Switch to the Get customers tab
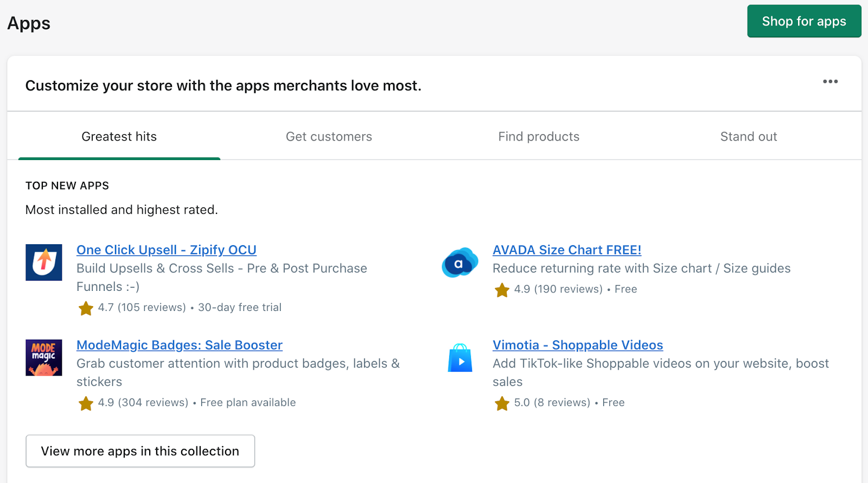This screenshot has height=483, width=868. (x=329, y=137)
